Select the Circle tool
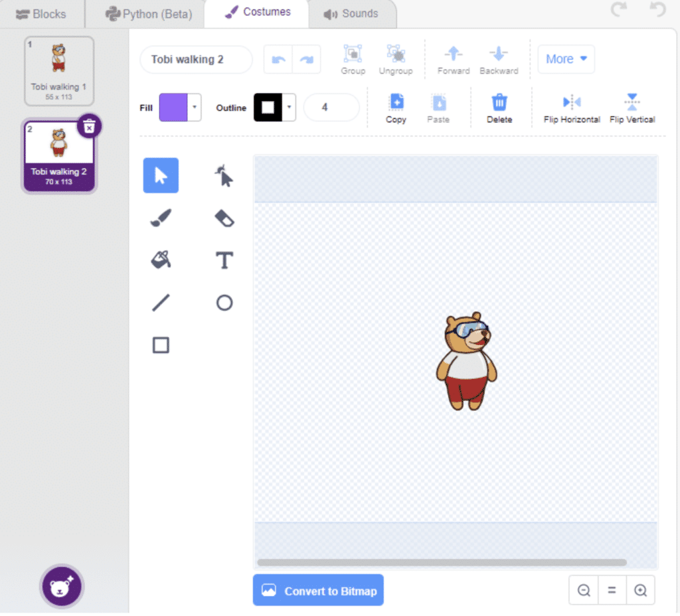This screenshot has height=616, width=680. click(224, 303)
